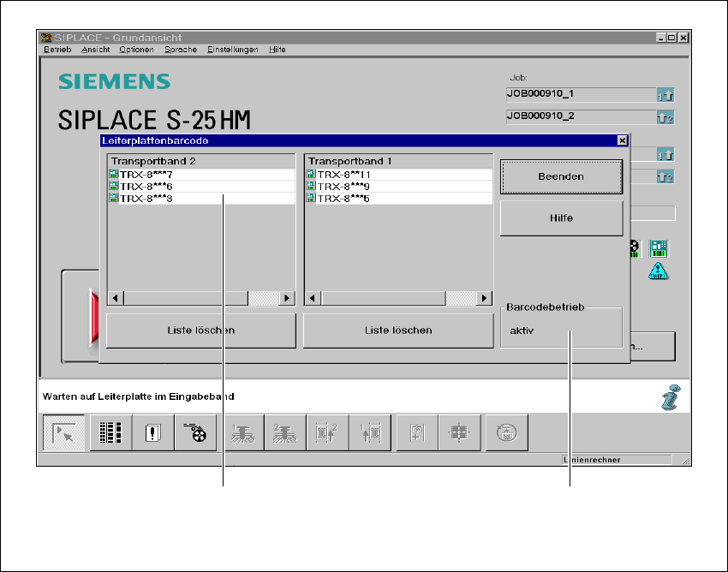The height and width of the screenshot is (572, 728).
Task: Click the feeder columns toolbar icon
Action: pos(110,433)
